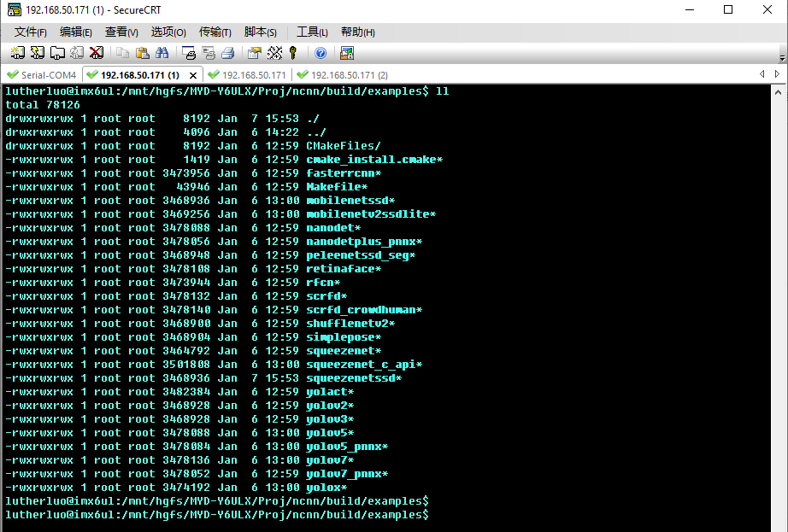Click the Print printer icon
Image resolution: width=788 pixels, height=532 pixels.
pos(228,53)
